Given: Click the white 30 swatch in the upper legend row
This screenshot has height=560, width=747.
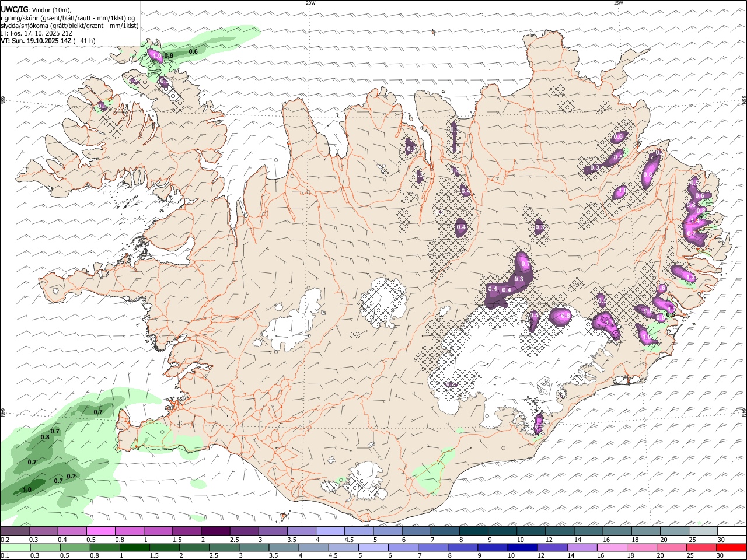Looking at the screenshot, I should [732, 531].
